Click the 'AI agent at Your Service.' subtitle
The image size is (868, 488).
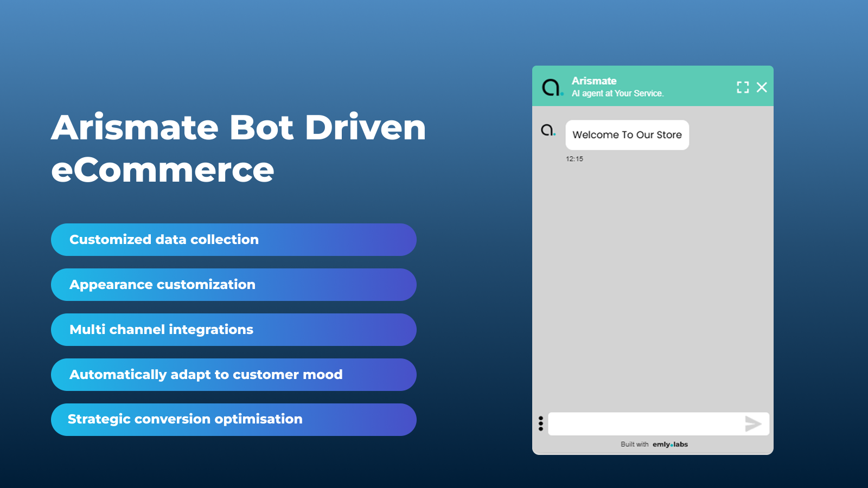617,93
